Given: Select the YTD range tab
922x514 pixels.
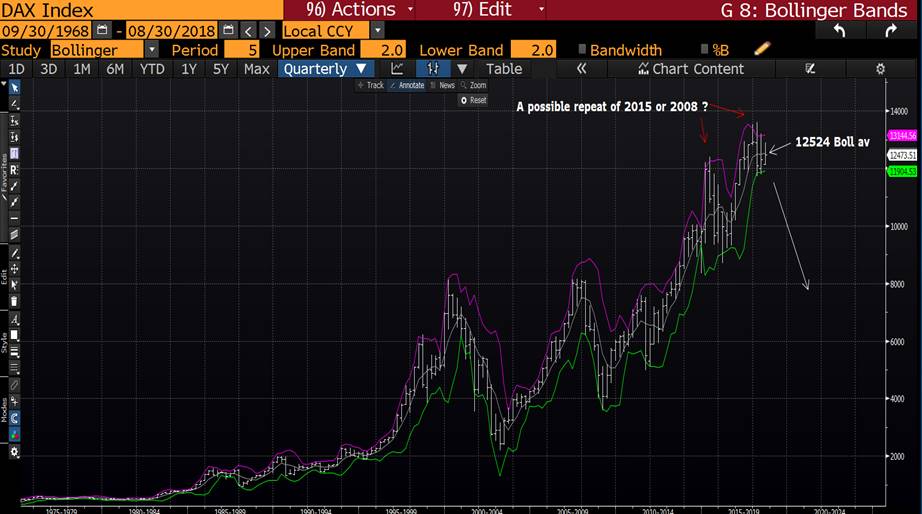Looking at the screenshot, I should point(152,69).
